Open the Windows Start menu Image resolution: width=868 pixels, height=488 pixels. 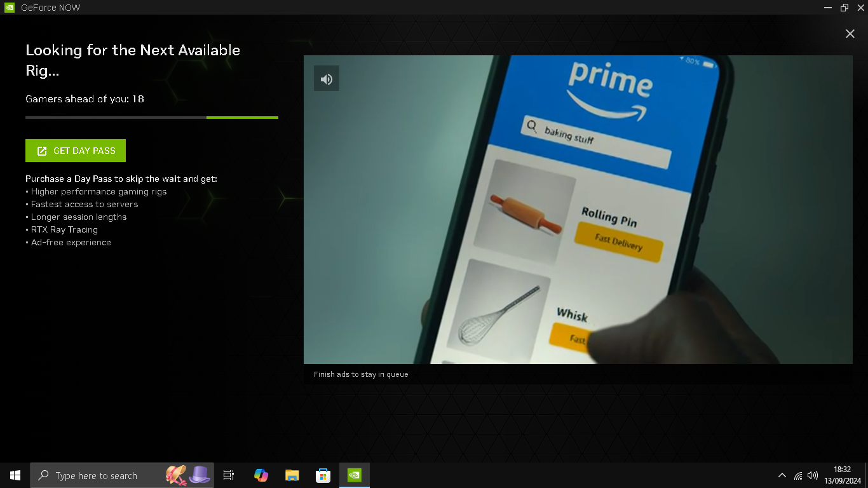15,475
